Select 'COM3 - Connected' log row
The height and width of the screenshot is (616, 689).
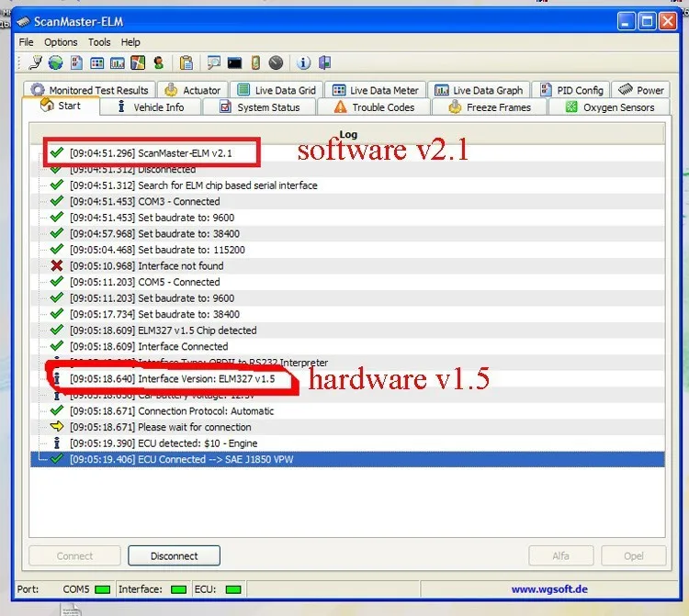click(x=347, y=202)
